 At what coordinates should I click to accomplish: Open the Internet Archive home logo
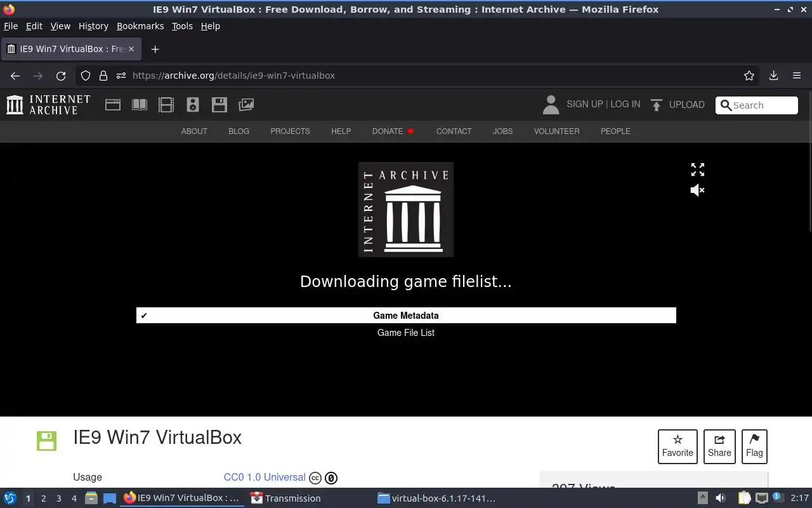(48, 105)
